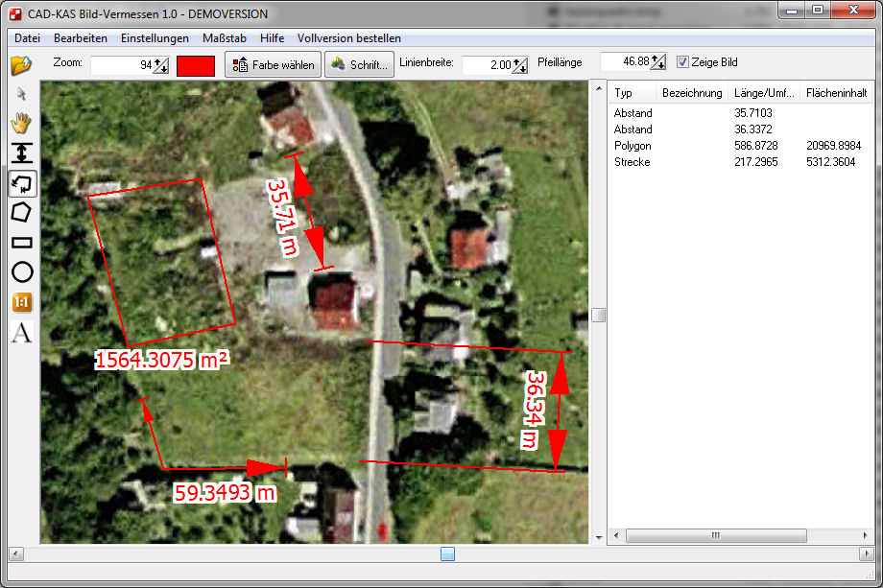Select the polygon area tool
This screenshot has width=883, height=588.
point(21,212)
